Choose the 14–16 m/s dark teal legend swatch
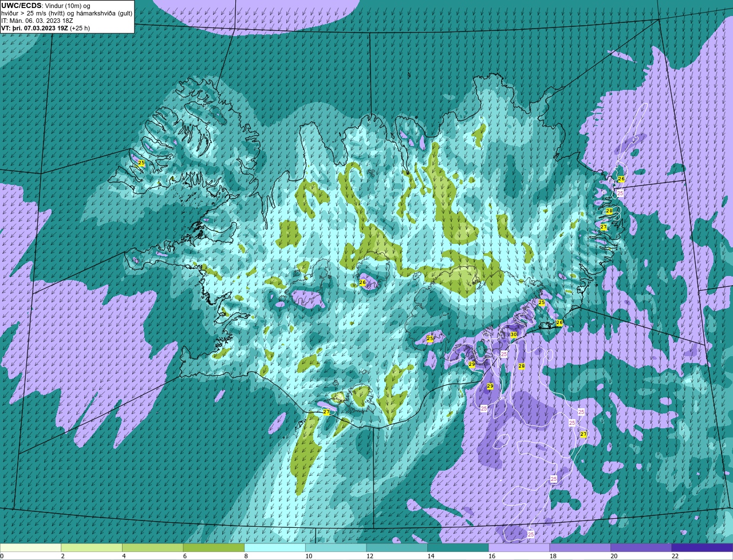Viewport: 733px width, 560px height. click(x=458, y=547)
